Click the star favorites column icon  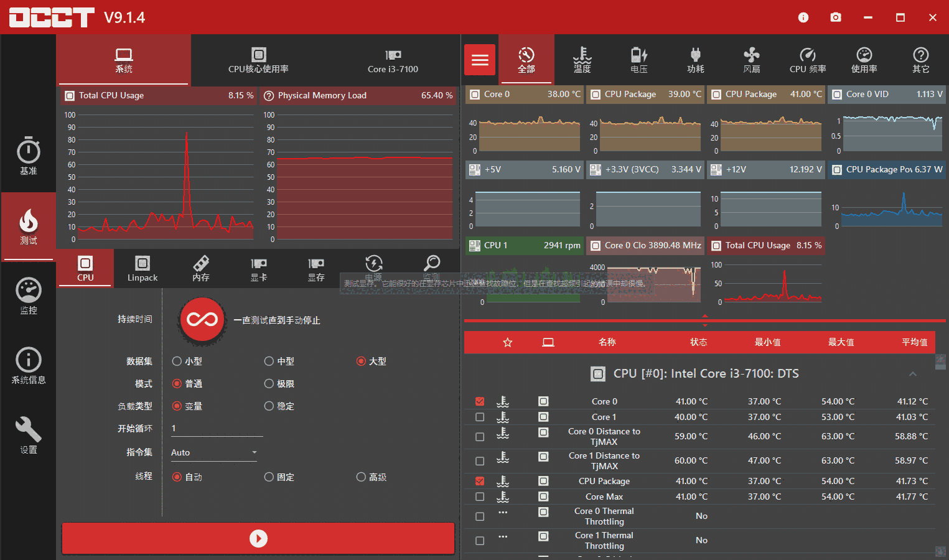pos(508,342)
